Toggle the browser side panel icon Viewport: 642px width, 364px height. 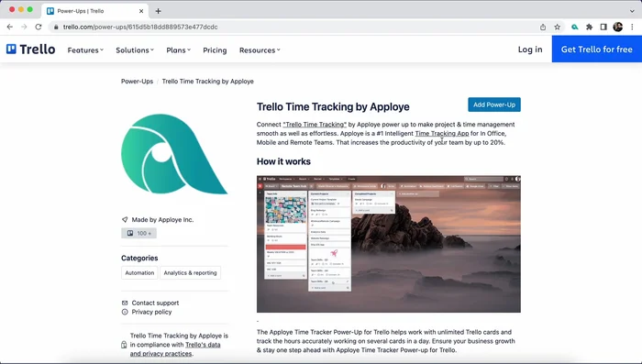(x=603, y=27)
